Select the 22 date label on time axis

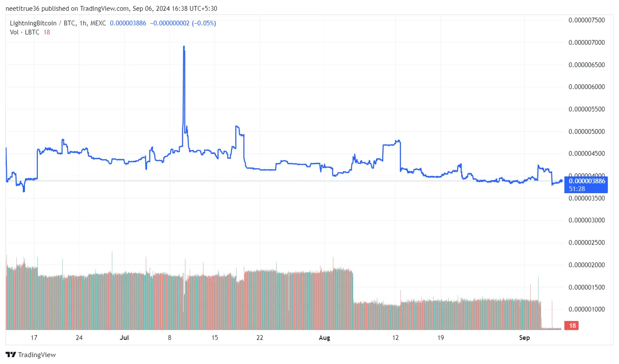(x=260, y=338)
